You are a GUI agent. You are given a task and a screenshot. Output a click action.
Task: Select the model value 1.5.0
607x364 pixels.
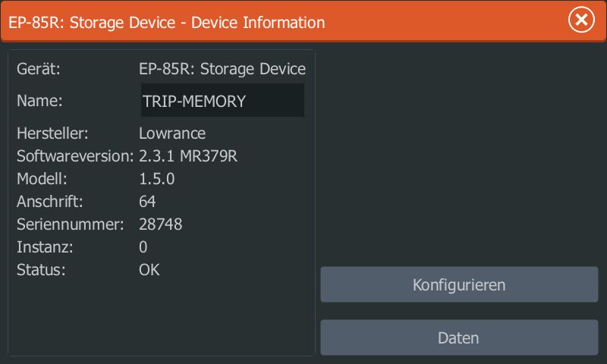click(157, 179)
